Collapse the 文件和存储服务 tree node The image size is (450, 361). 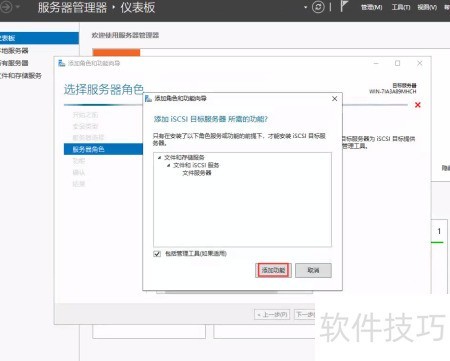[159, 157]
